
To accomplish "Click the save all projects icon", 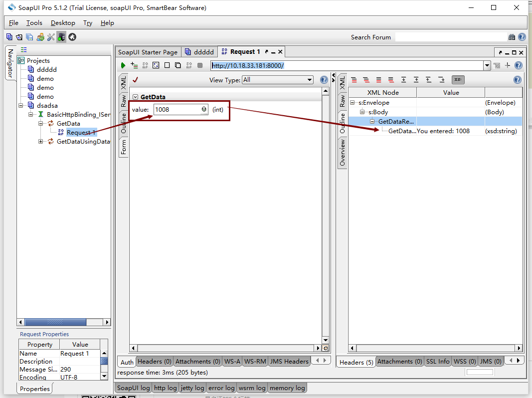I will tap(29, 37).
